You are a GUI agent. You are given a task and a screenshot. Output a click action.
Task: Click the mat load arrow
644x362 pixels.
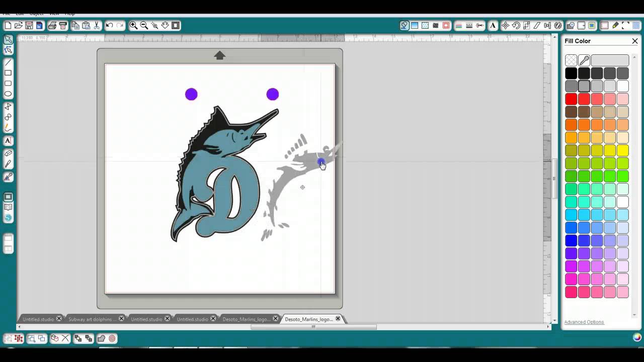coord(219,55)
